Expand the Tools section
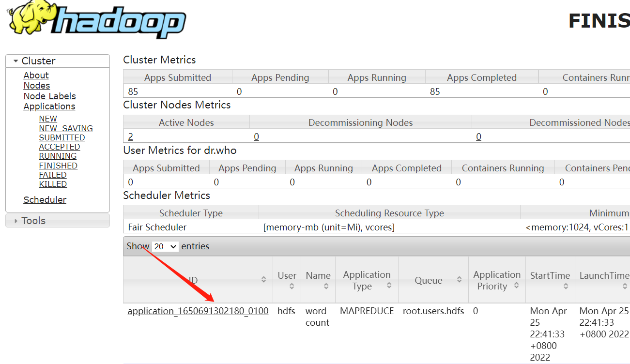 click(58, 221)
